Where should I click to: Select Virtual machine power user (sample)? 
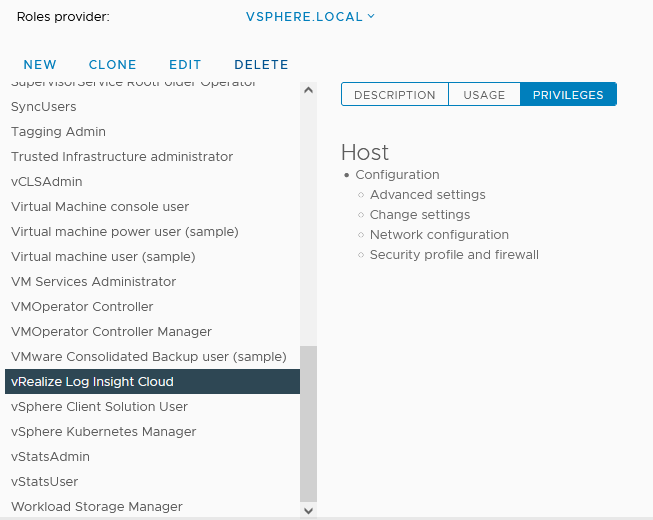click(x=152, y=231)
